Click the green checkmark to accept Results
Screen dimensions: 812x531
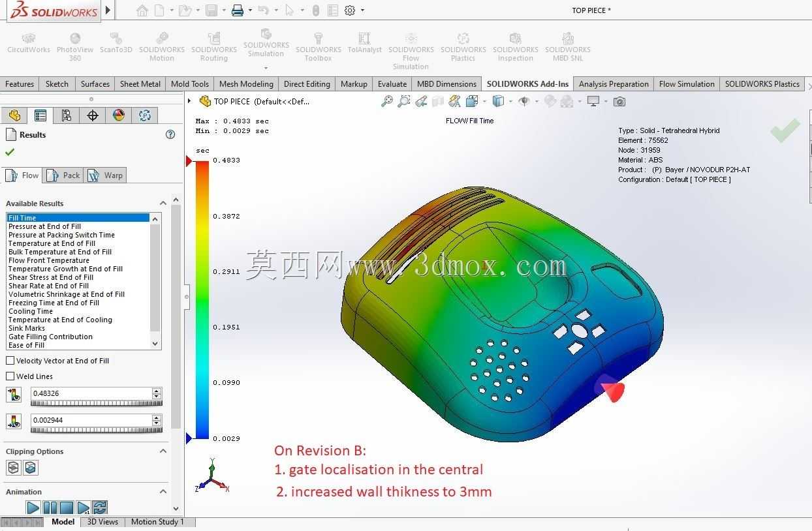10,152
